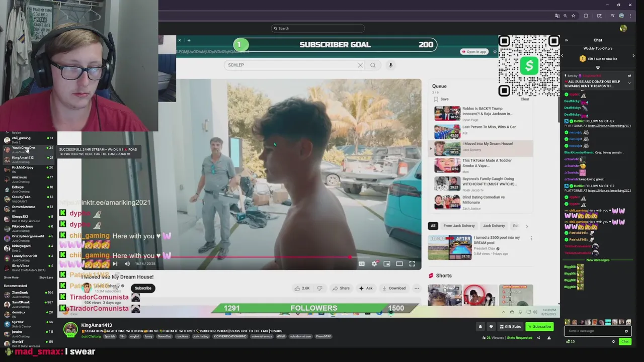
Task: Show previous Weekly Top Gifters page
Action: pyautogui.click(x=562, y=56)
